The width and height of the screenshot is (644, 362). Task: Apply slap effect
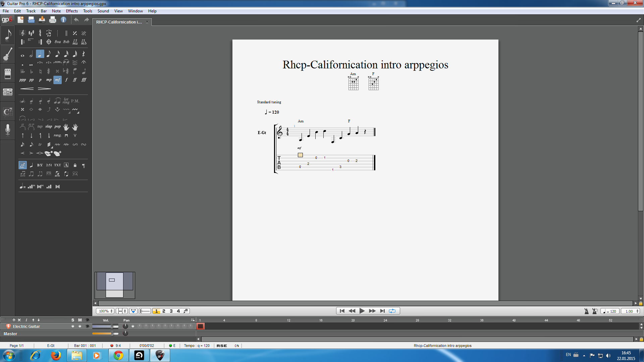click(49, 127)
